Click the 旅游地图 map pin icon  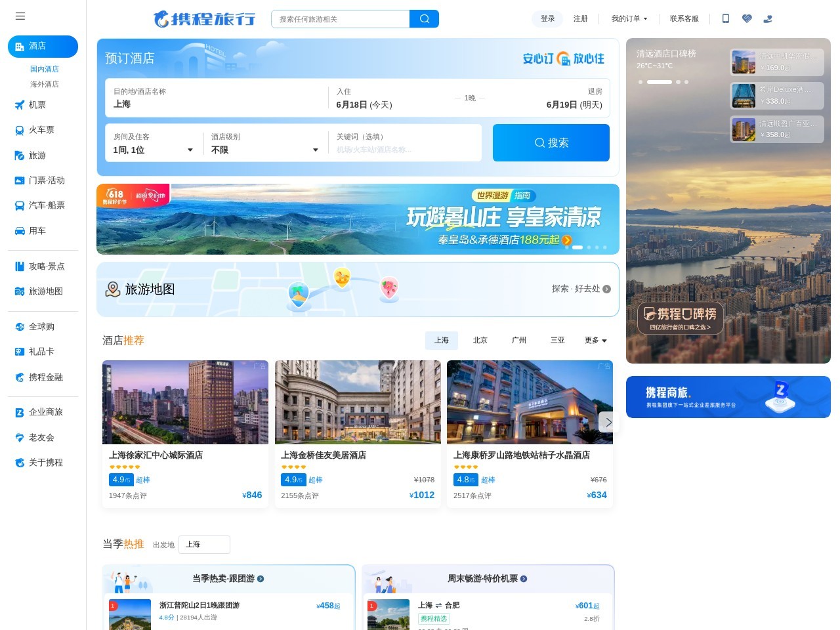pyautogui.click(x=113, y=289)
